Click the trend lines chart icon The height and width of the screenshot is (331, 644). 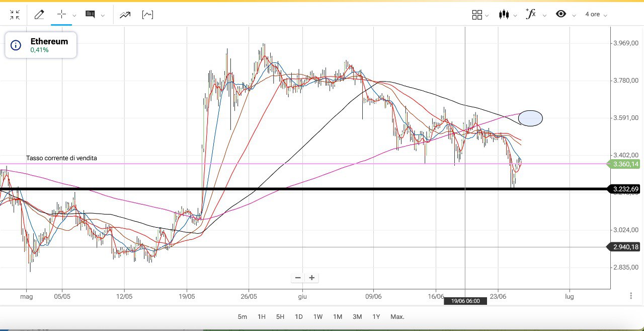tap(125, 15)
